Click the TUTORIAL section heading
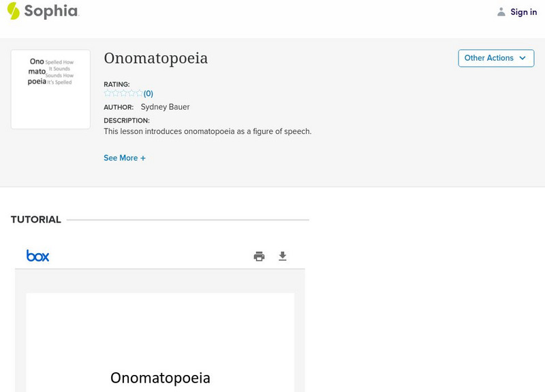The height and width of the screenshot is (392, 545). click(x=36, y=220)
